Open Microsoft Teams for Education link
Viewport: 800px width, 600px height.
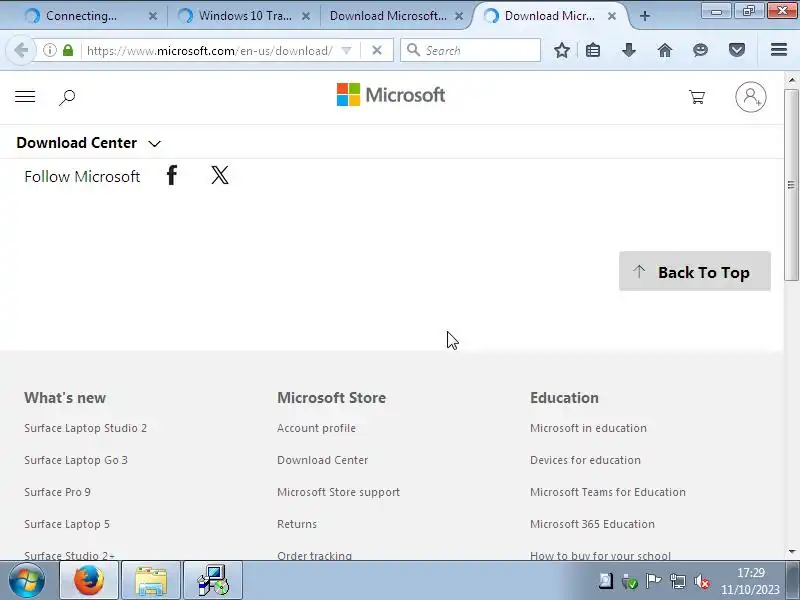coord(608,492)
